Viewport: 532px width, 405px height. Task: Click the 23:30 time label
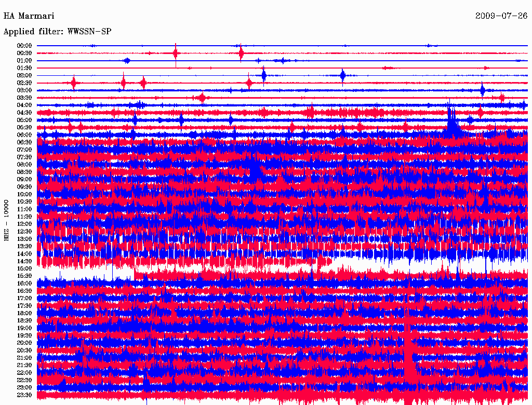(24, 395)
